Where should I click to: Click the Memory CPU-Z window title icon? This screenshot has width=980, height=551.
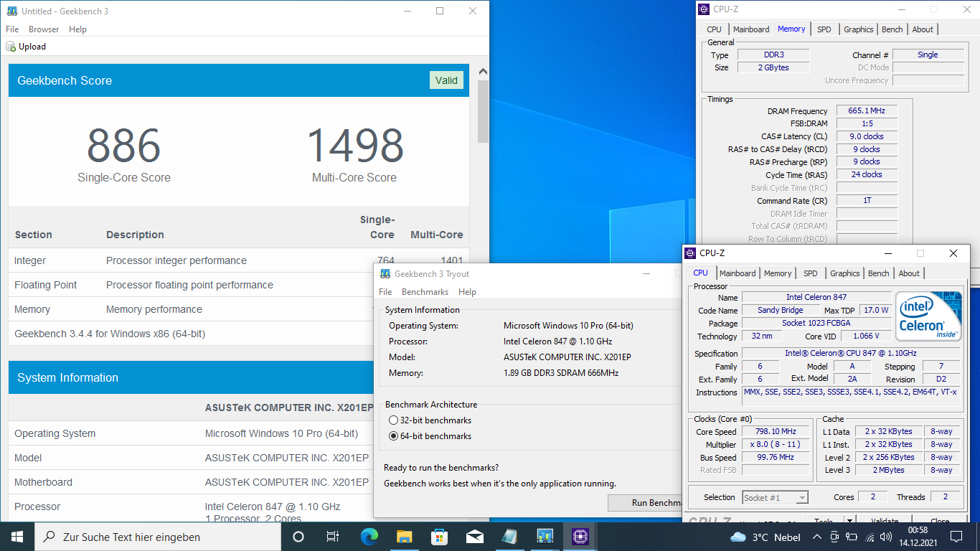704,9
